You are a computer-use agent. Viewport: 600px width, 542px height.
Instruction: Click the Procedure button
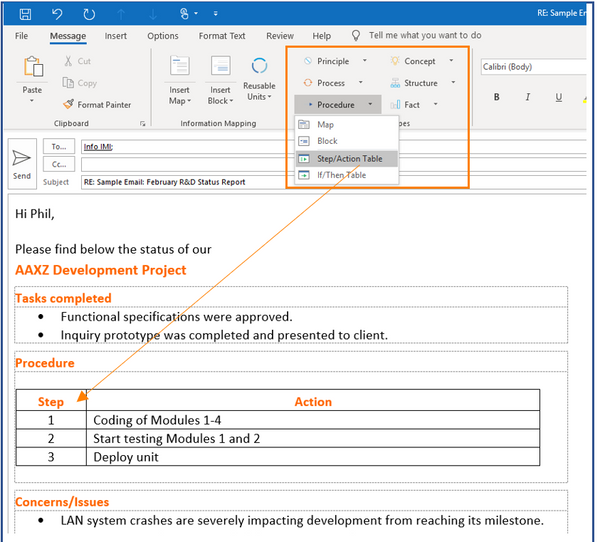(x=331, y=105)
